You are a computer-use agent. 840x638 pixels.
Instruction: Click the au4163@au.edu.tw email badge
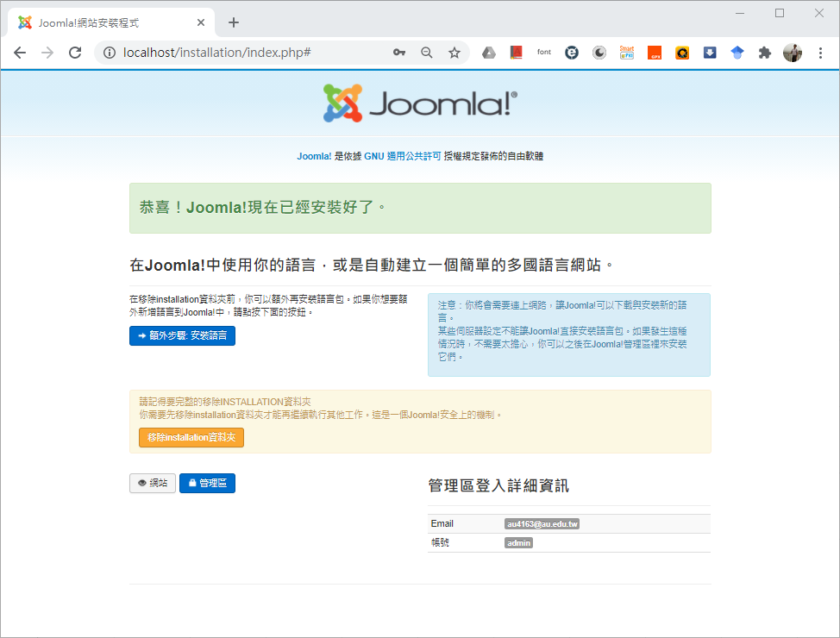(542, 524)
